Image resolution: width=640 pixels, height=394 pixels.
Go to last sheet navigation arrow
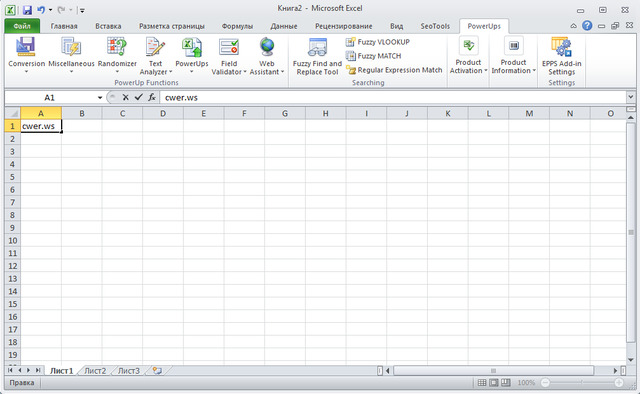click(x=38, y=370)
